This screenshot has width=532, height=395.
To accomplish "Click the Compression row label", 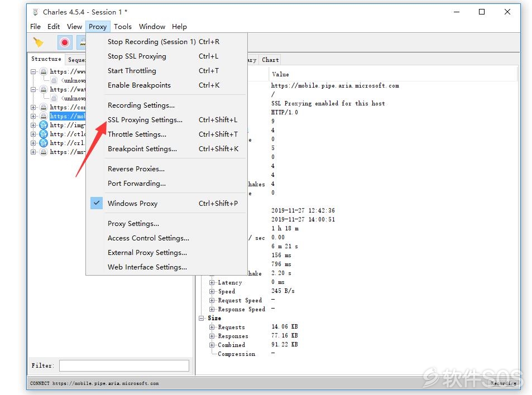I will coord(237,354).
